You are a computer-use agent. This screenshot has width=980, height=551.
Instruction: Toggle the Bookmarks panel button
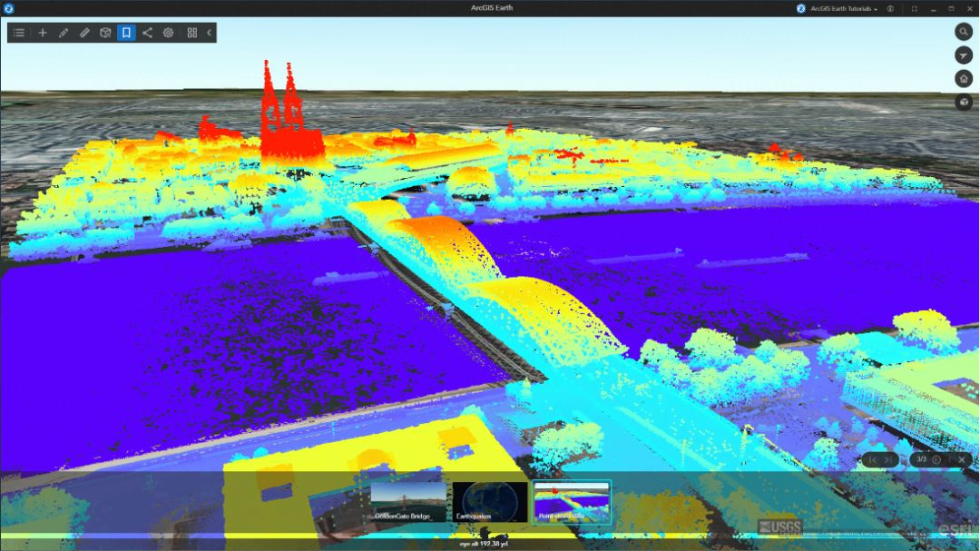point(126,33)
